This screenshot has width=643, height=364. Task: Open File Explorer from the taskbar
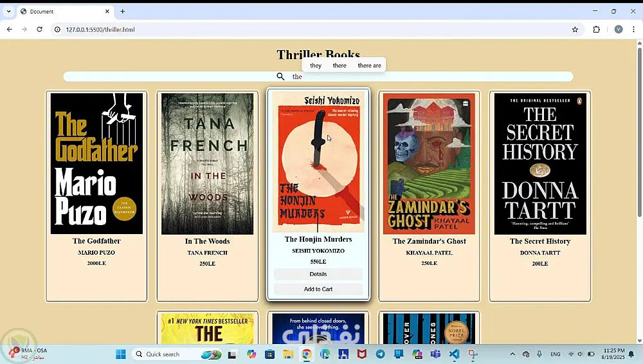coord(288,354)
